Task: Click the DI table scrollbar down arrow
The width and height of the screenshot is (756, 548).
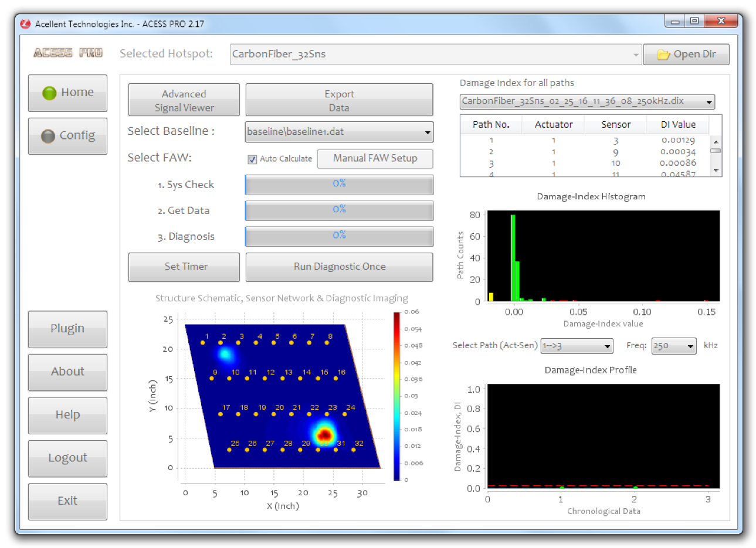Action: tap(717, 170)
